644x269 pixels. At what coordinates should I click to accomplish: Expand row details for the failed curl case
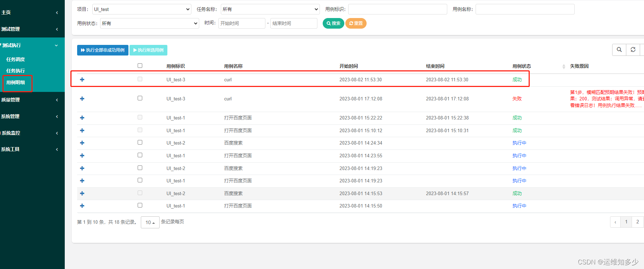(x=82, y=99)
